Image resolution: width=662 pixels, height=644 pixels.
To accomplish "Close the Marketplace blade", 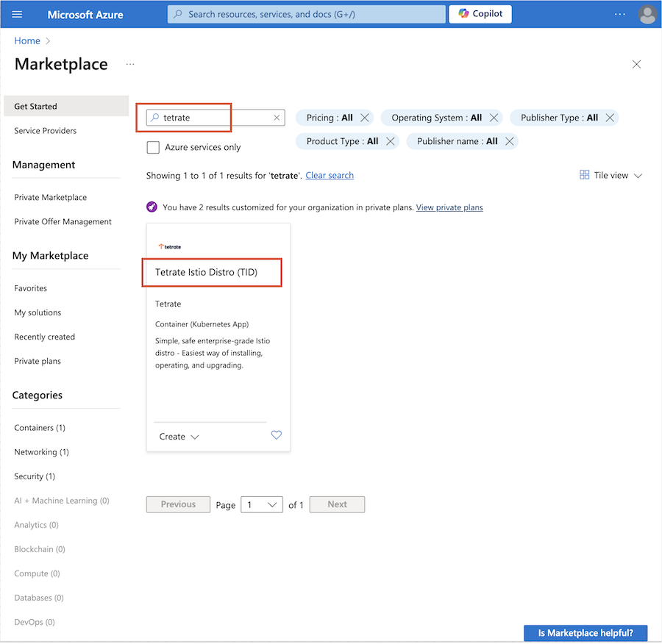I will click(x=636, y=64).
